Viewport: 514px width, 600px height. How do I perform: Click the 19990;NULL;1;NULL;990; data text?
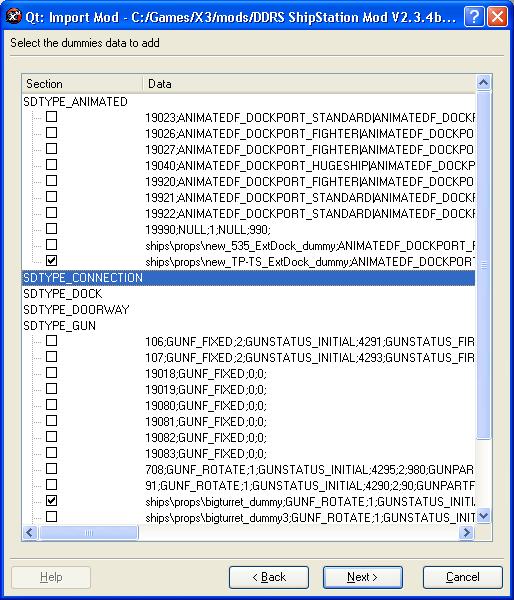(x=208, y=230)
